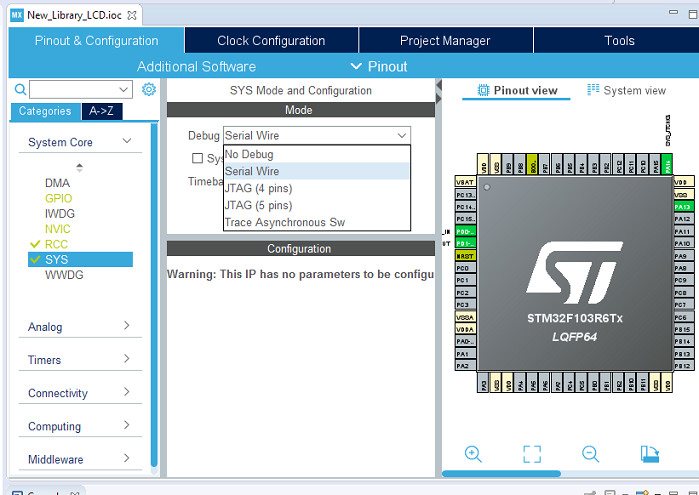Click pin PC13 on the chip
699x495 pixels.
tap(465, 194)
